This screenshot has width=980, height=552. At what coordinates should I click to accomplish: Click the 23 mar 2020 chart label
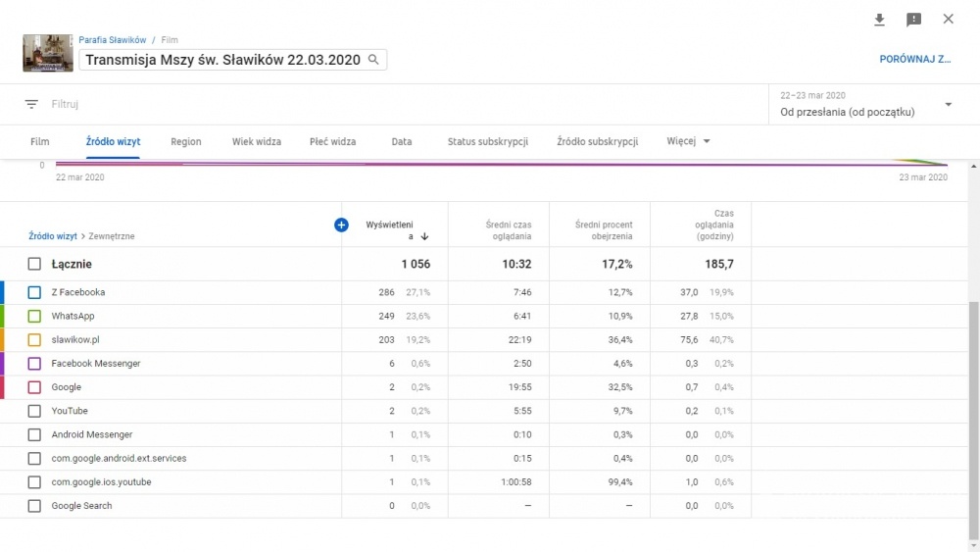[923, 177]
